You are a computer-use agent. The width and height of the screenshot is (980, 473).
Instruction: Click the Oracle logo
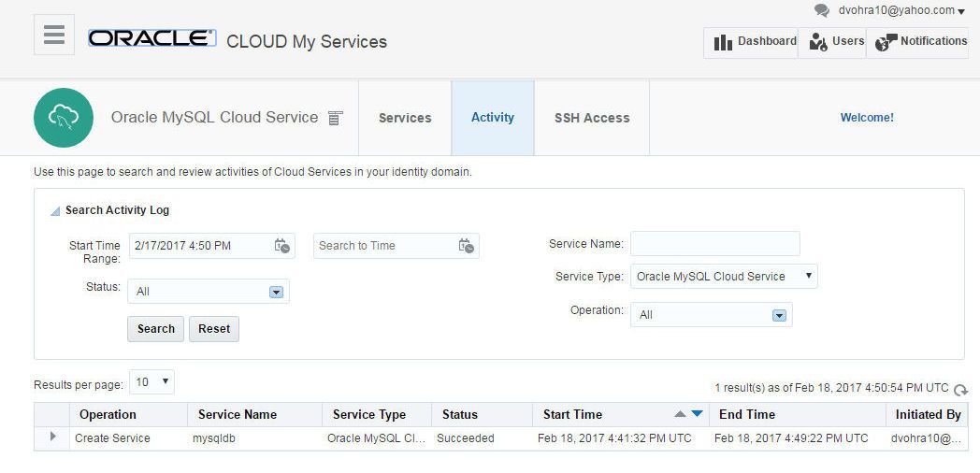pyautogui.click(x=151, y=38)
